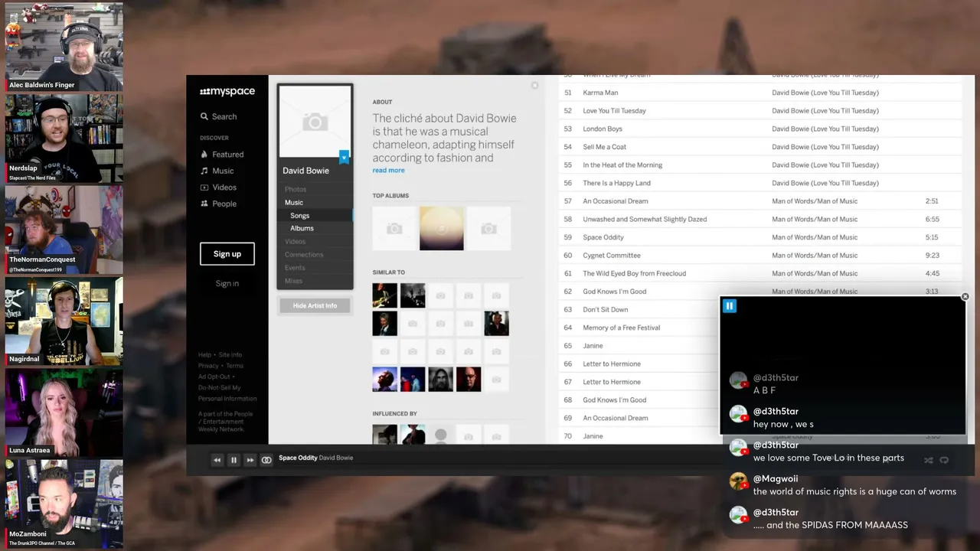Click the linked-rings connect icon in the player

pyautogui.click(x=266, y=460)
